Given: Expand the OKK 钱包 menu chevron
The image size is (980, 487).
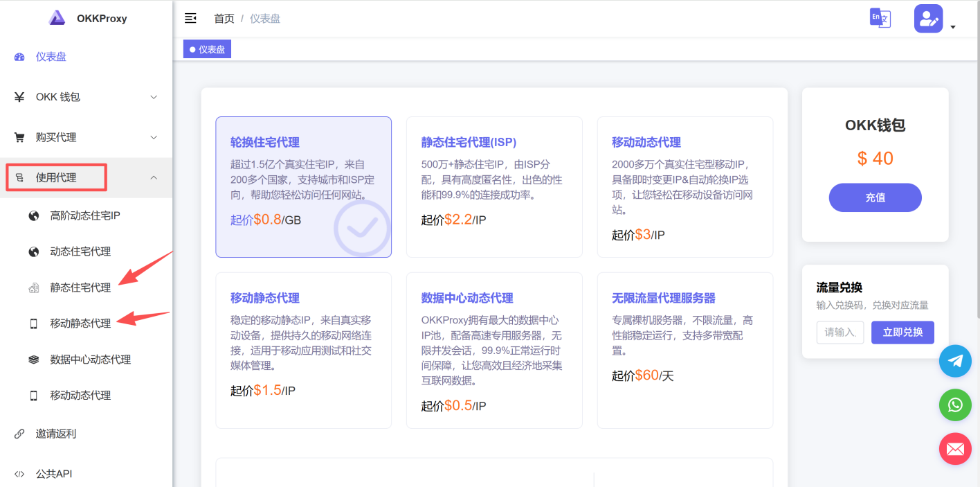Looking at the screenshot, I should click(154, 97).
